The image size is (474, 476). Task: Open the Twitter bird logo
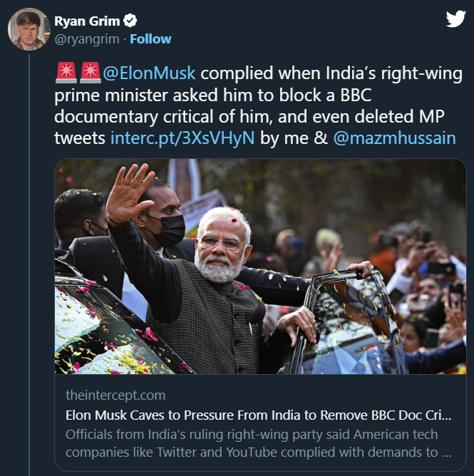tap(455, 19)
